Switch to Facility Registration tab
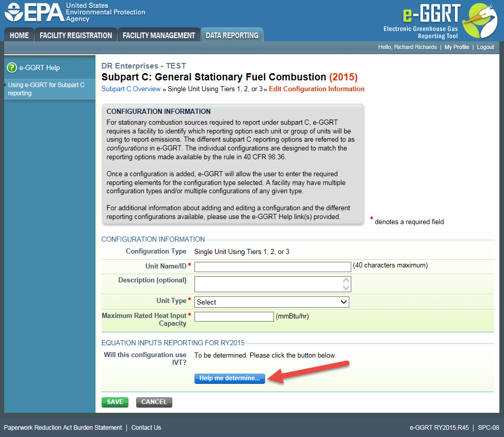The height and width of the screenshot is (437, 504). pyautogui.click(x=76, y=36)
